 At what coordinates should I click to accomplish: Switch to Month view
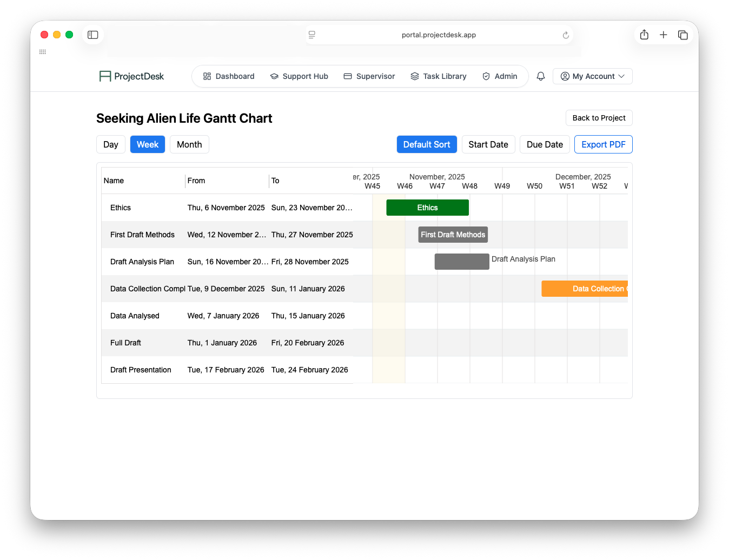click(189, 144)
